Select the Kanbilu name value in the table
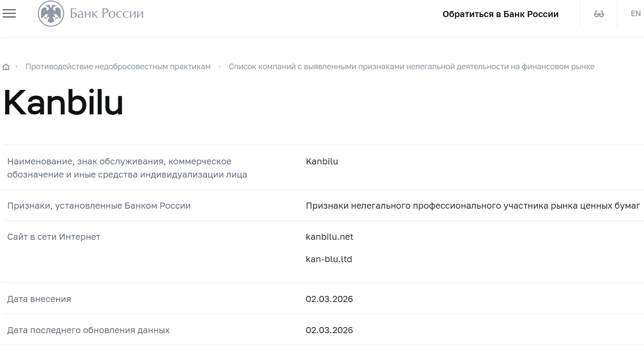 pos(322,161)
